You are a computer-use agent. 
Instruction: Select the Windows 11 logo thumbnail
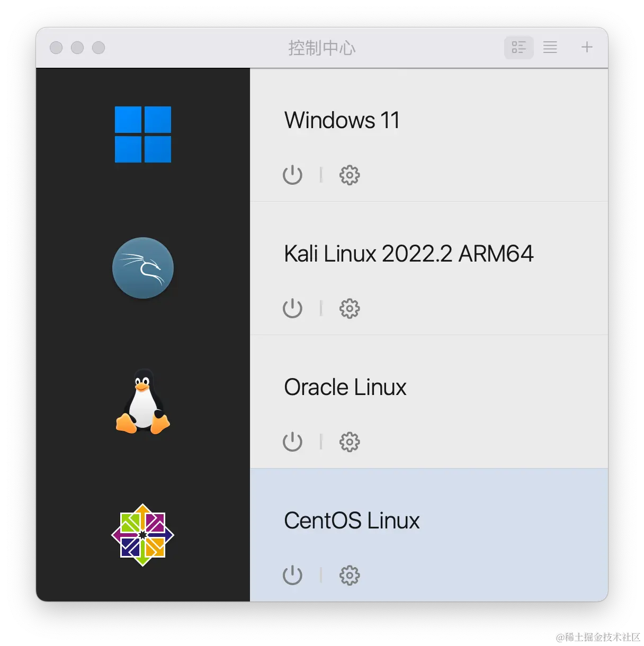tap(143, 134)
